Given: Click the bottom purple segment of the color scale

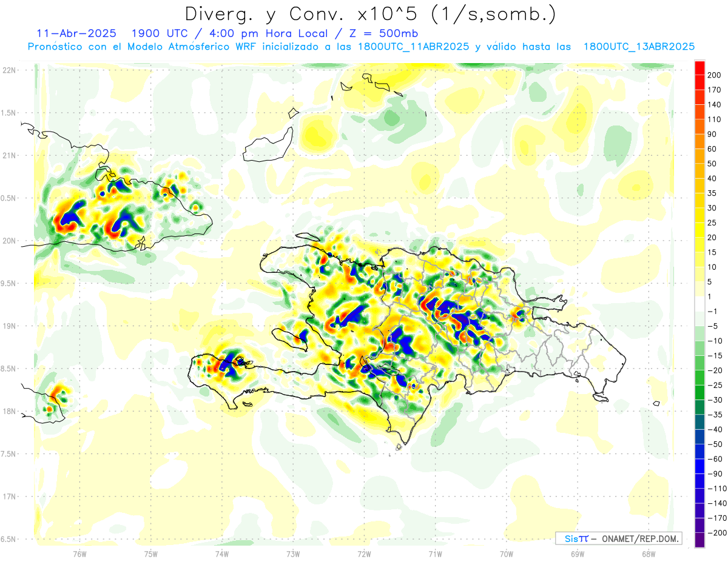Looking at the screenshot, I should (699, 540).
